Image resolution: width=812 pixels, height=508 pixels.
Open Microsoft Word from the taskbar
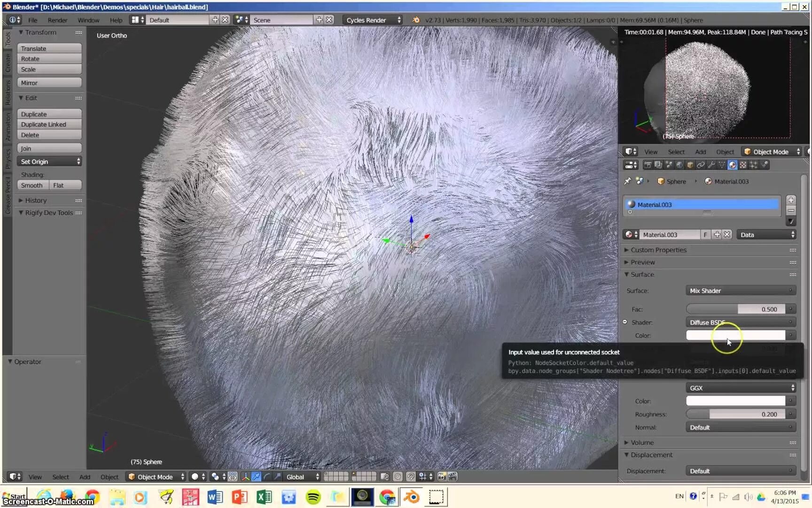pos(215,497)
